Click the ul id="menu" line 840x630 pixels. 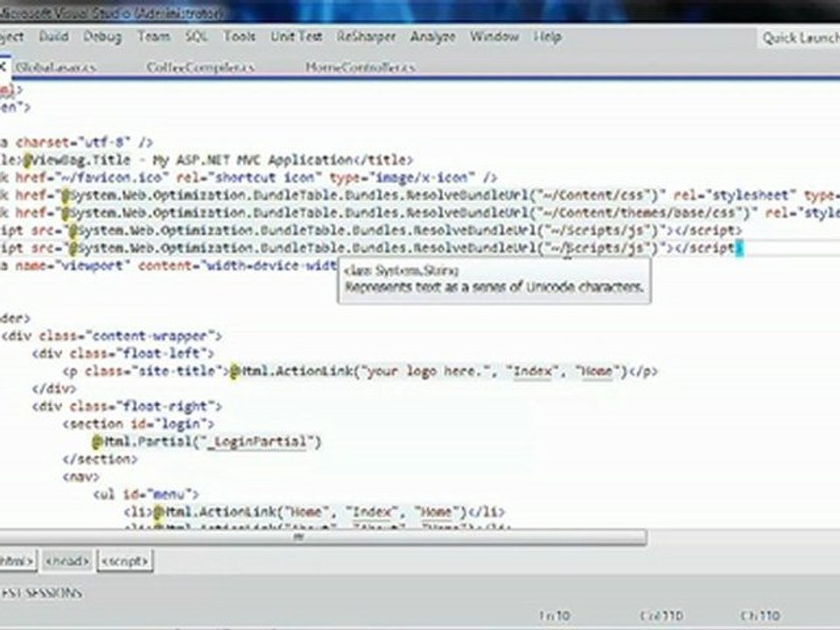coord(146,493)
